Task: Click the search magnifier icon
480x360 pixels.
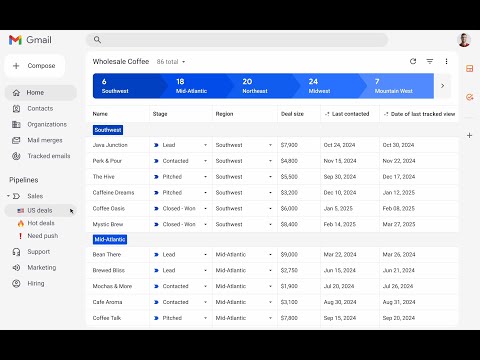Action: 97,40
